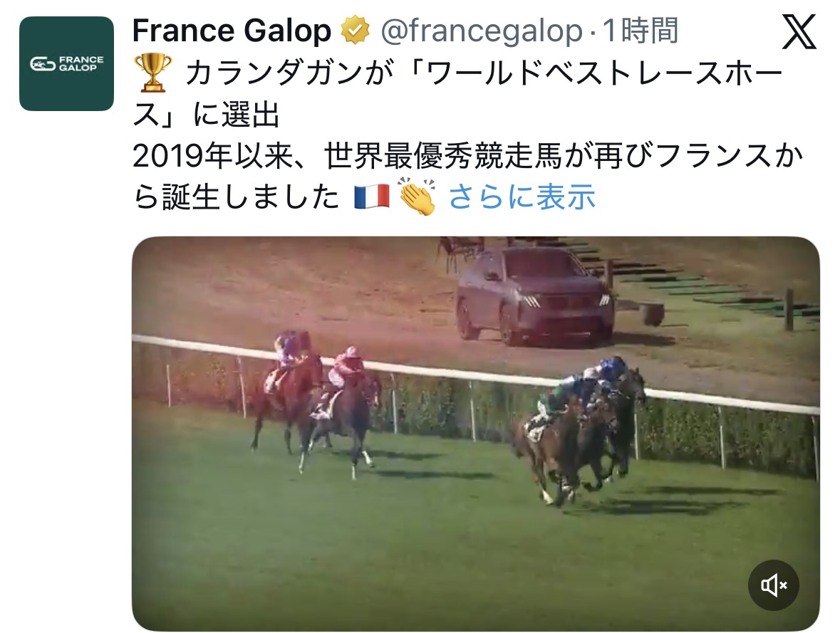The width and height of the screenshot is (840, 633).
Task: Click the white running rail in the video
Action: coord(476,374)
